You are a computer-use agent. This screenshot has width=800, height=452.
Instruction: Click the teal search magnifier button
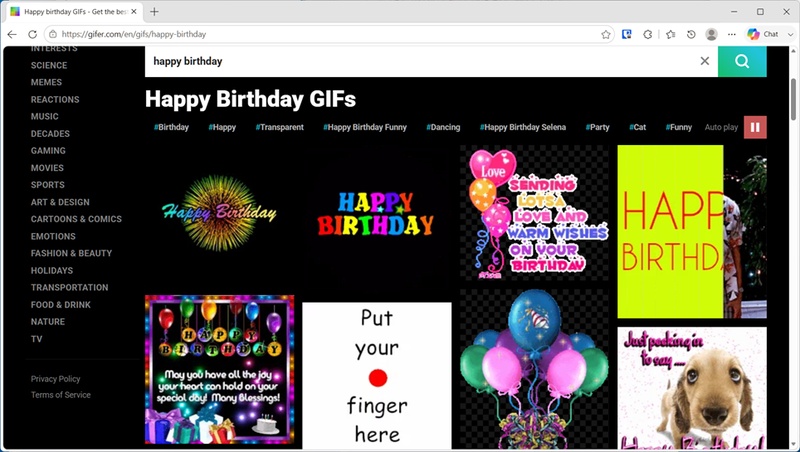pyautogui.click(x=742, y=61)
